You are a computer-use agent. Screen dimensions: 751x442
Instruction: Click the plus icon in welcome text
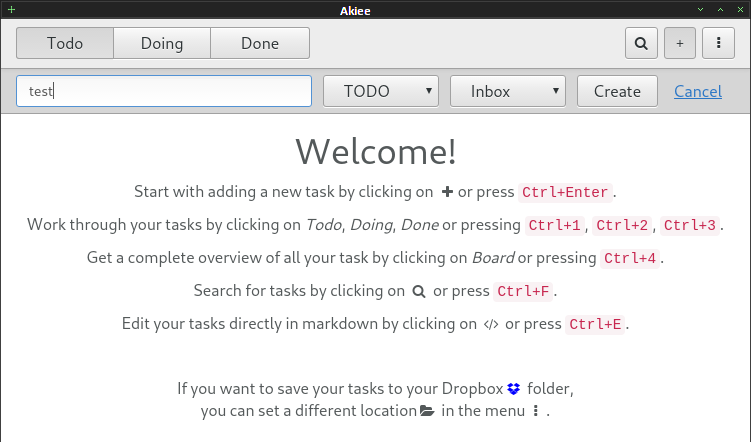447,192
